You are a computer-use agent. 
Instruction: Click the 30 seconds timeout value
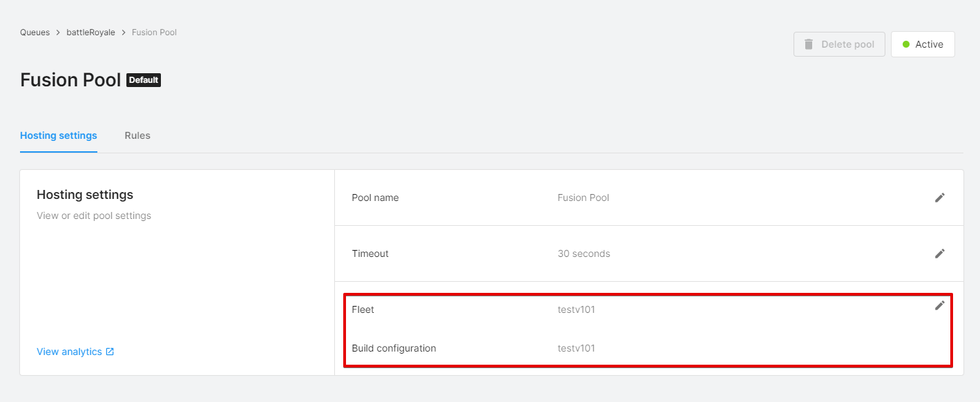click(584, 253)
